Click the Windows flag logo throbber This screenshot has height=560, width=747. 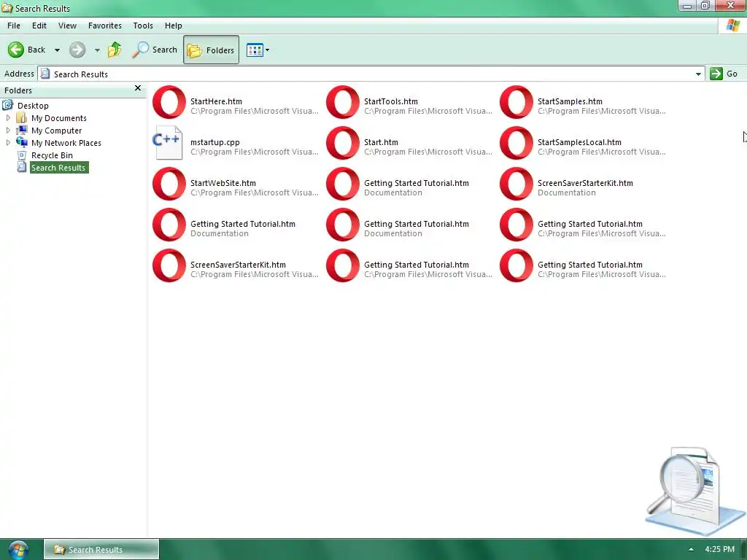732,26
